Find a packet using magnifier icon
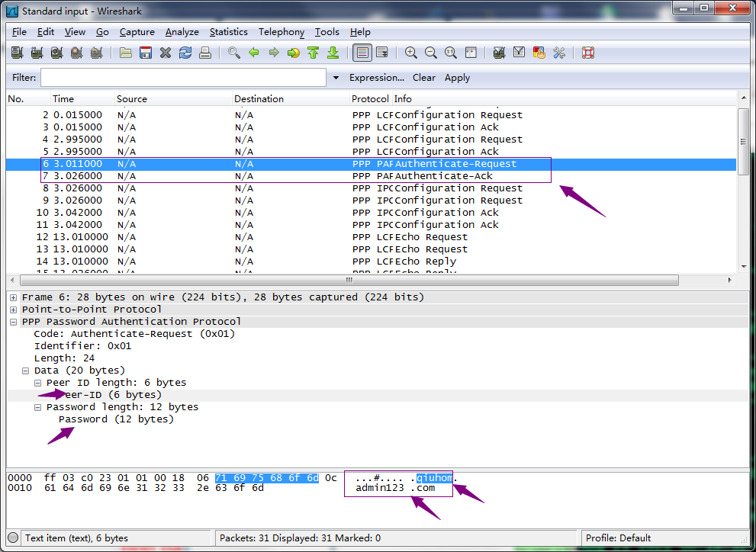 coord(234,53)
